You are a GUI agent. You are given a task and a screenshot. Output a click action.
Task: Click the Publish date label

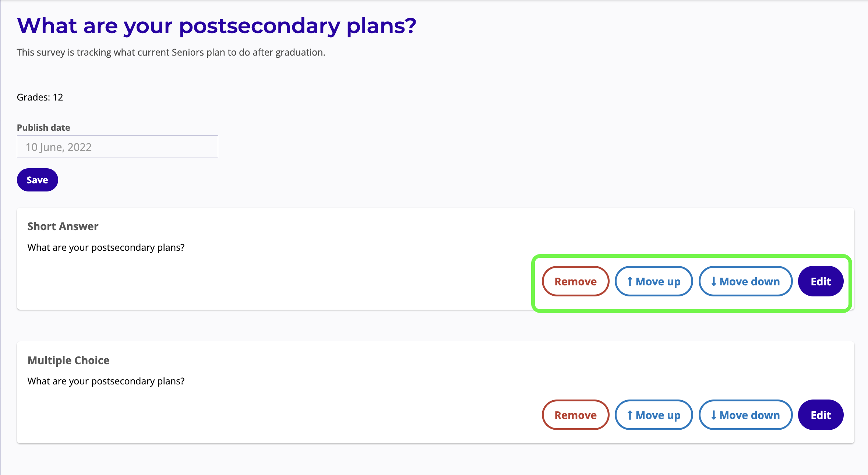pos(43,128)
